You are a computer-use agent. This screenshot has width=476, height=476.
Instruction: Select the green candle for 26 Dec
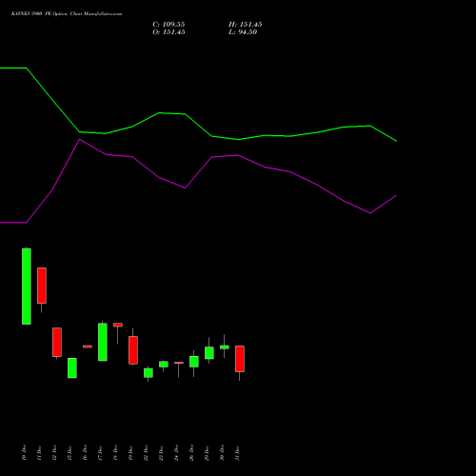pyautogui.click(x=194, y=362)
